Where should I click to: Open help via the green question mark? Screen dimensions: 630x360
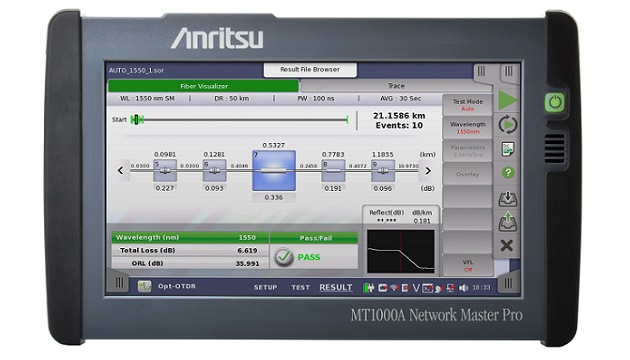[508, 173]
